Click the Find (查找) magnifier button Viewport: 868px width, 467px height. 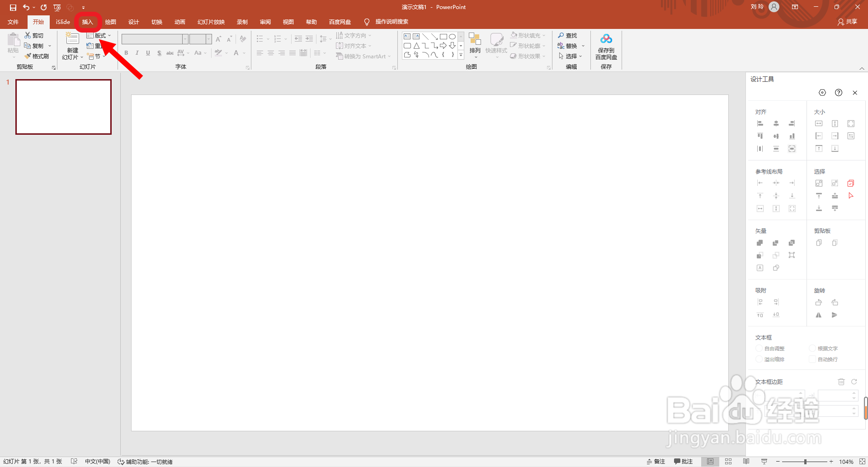point(567,35)
